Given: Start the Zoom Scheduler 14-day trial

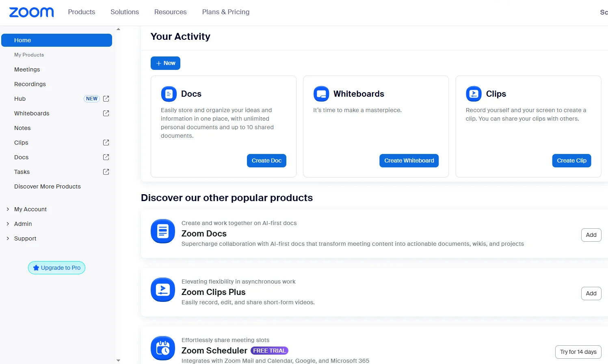Looking at the screenshot, I should (578, 352).
